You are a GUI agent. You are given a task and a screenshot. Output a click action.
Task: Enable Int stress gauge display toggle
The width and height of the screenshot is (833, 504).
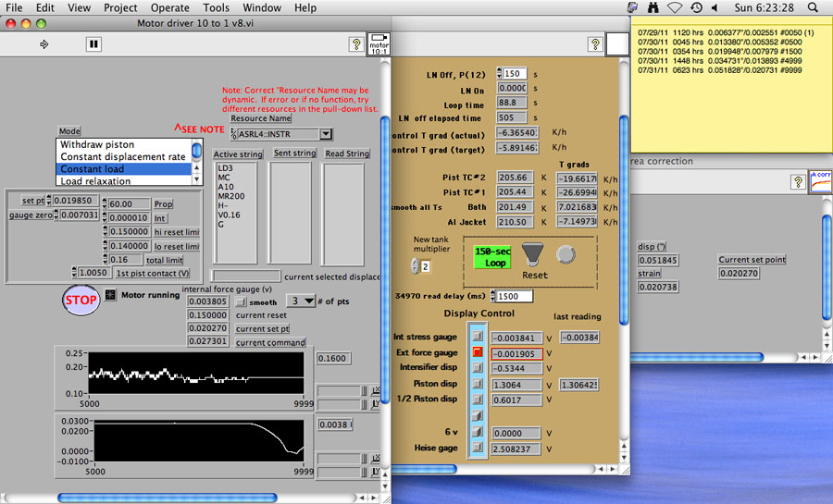click(x=478, y=338)
